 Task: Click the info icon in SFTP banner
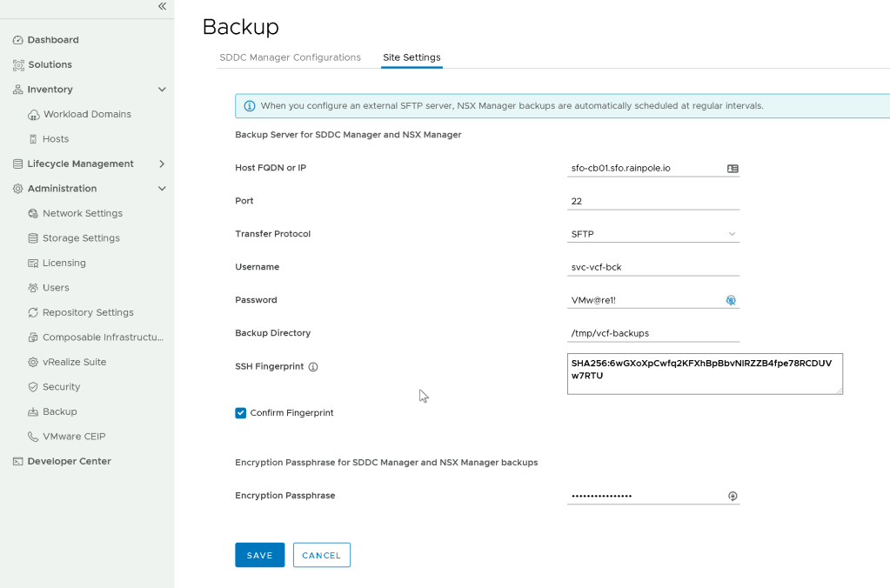click(x=250, y=106)
